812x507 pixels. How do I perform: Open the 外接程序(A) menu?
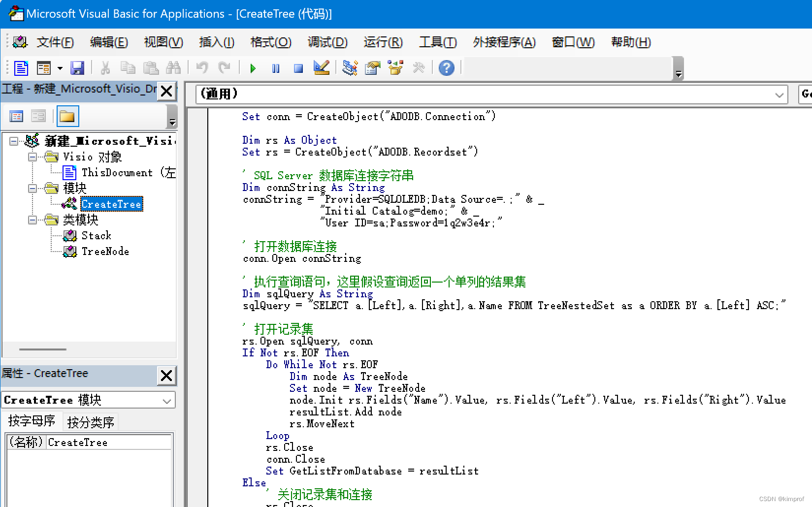click(504, 42)
